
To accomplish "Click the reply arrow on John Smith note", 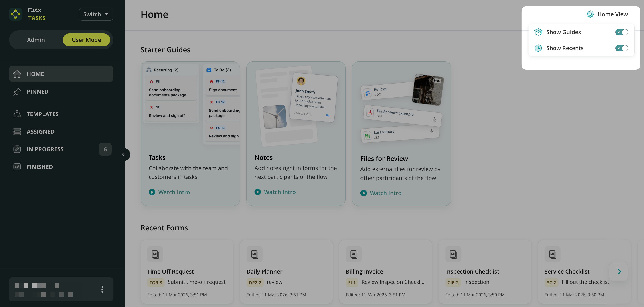I will click(x=328, y=115).
